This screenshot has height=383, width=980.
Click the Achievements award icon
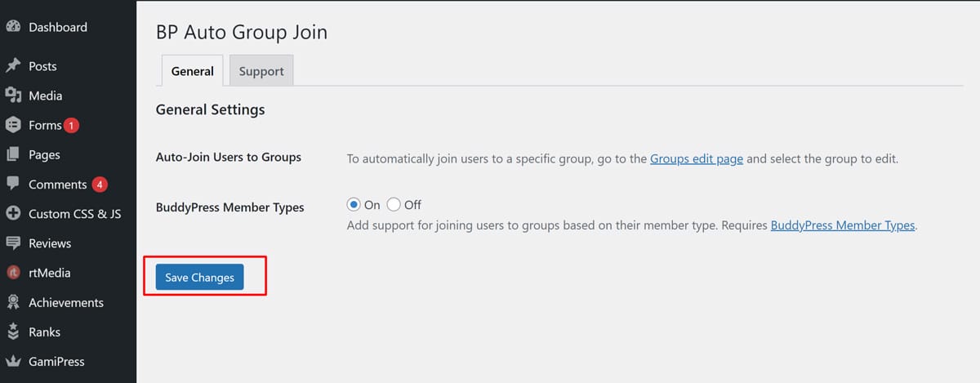pos(13,302)
